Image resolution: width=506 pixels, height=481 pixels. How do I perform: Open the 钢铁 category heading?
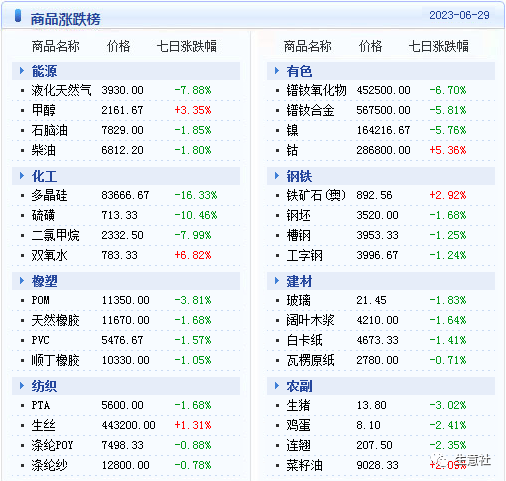299,176
